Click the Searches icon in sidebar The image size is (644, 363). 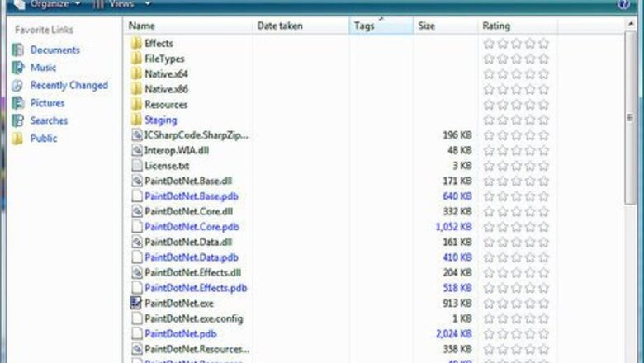tap(18, 120)
